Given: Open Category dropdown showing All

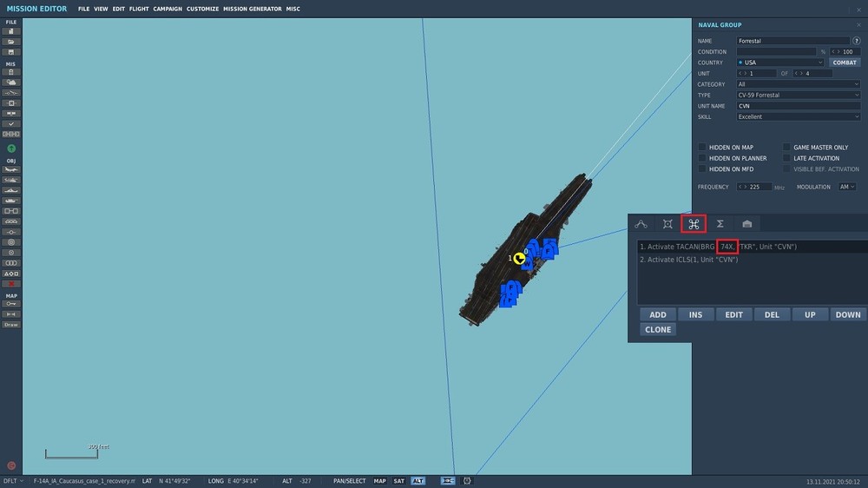Looking at the screenshot, I should point(799,84).
